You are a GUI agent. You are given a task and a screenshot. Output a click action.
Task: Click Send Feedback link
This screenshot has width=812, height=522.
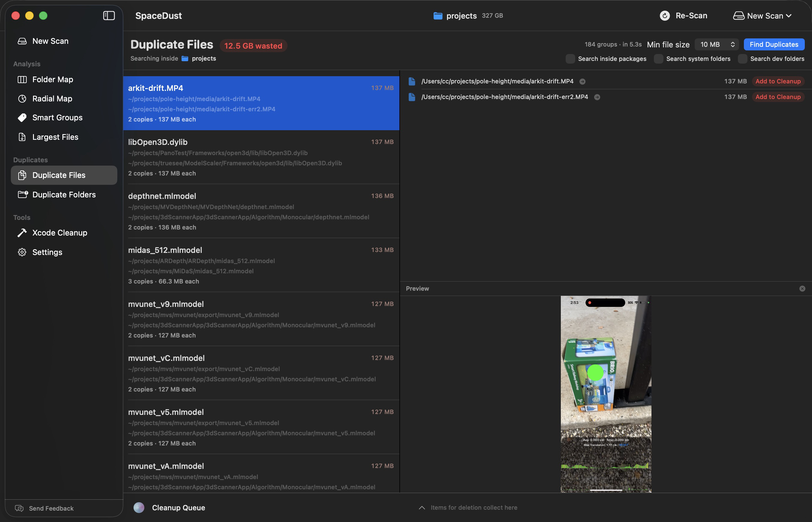(x=51, y=508)
